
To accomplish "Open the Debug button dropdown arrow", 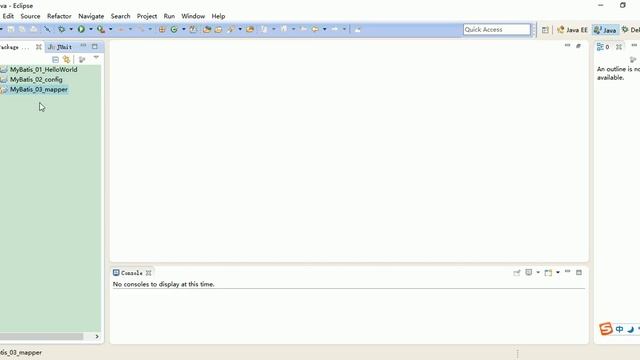I will click(x=71, y=29).
